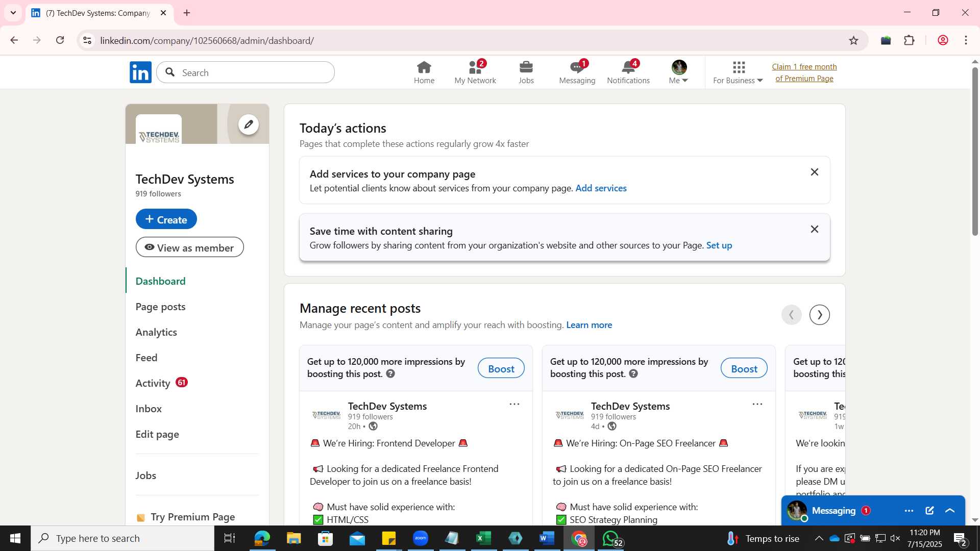Screen dimensions: 980x551
Task: Open new browser tab
Action: click(x=187, y=13)
